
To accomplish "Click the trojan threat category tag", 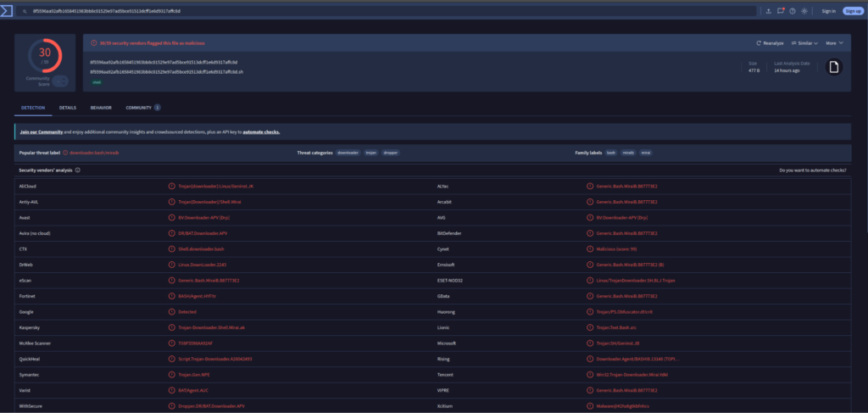I will coord(371,153).
